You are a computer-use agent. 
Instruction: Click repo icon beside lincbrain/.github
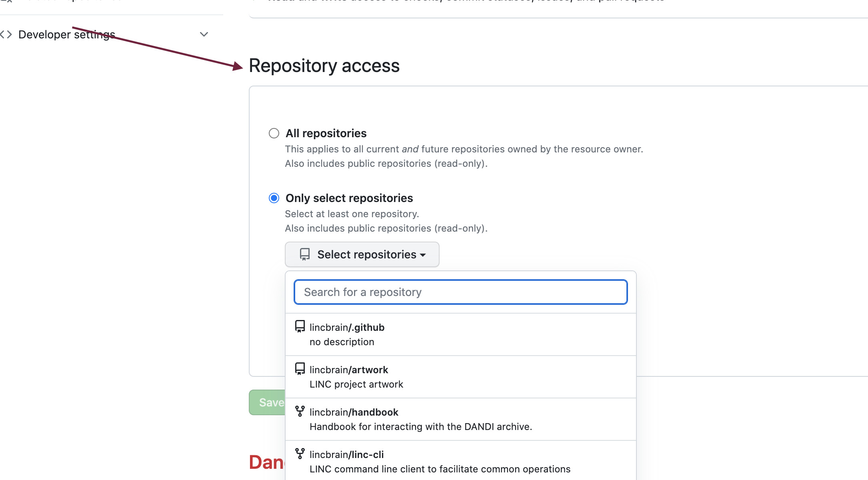(x=300, y=326)
